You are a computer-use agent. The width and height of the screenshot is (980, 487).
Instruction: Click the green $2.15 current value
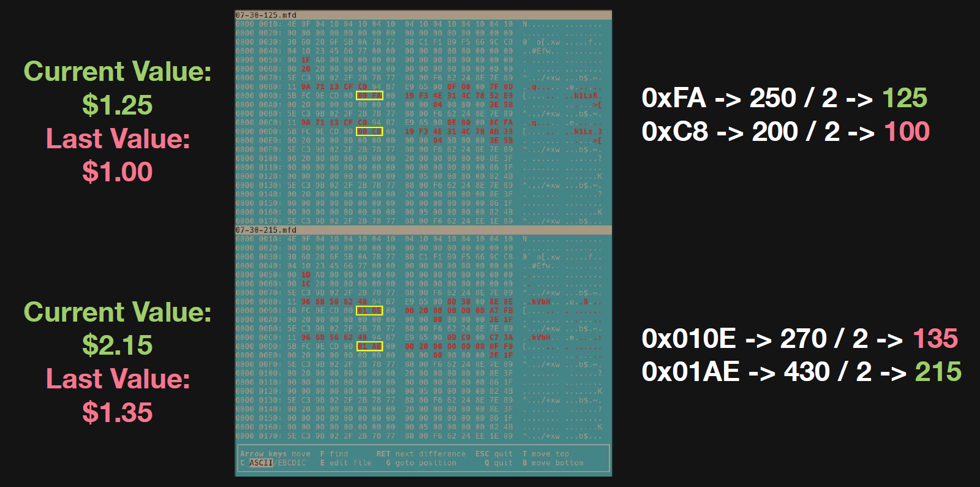coord(118,345)
